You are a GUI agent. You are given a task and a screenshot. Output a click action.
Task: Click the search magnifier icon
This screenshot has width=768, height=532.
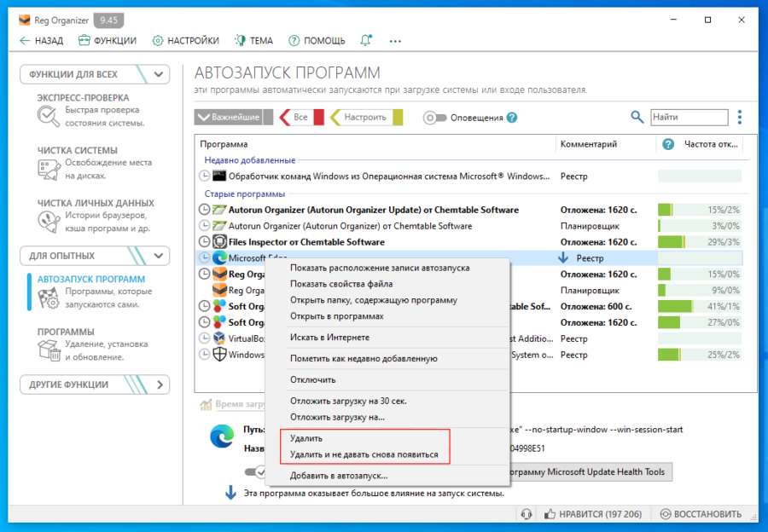point(637,118)
